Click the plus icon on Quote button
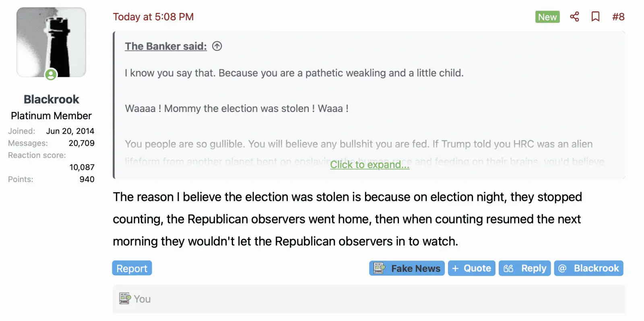The width and height of the screenshot is (644, 321). pos(455,268)
